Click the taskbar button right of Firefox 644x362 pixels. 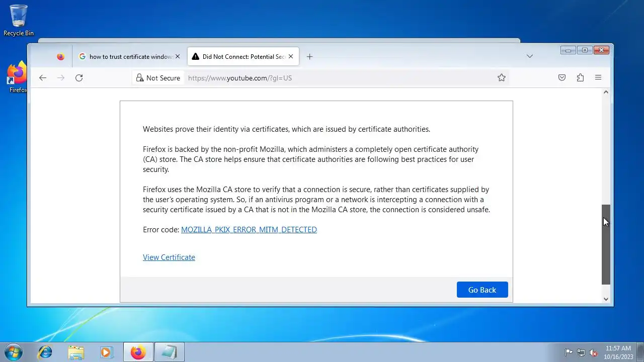click(169, 352)
